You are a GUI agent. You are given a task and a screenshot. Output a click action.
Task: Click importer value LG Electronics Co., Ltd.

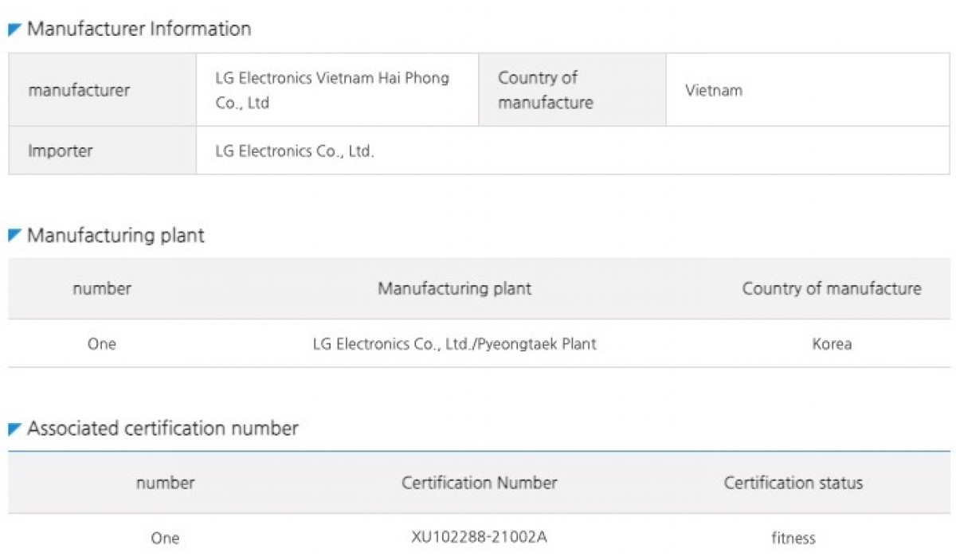295,151
